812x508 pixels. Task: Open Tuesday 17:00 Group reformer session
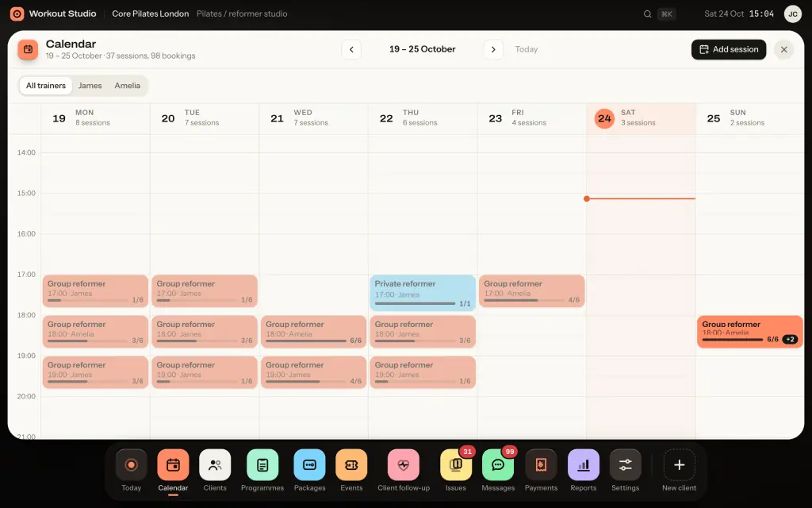(x=205, y=291)
